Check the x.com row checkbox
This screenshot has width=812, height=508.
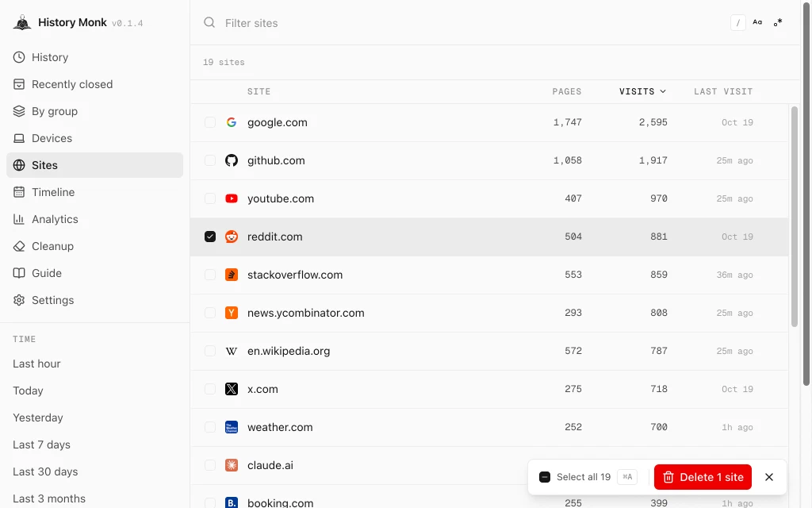[209, 389]
